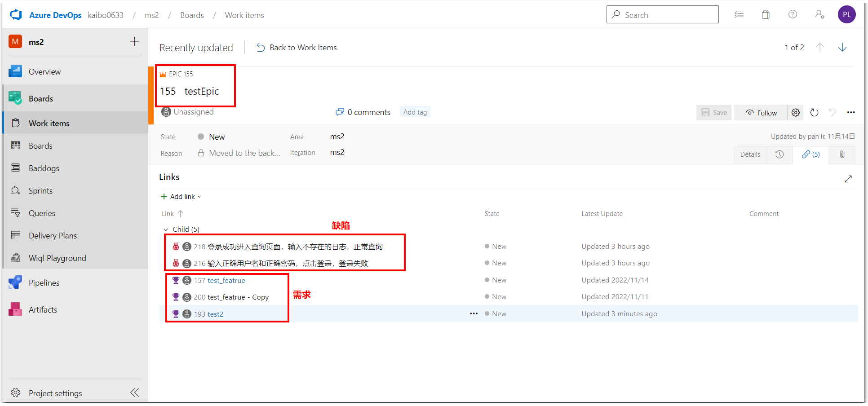The image size is (868, 406).
Task: Click the Search input field
Action: coord(662,14)
